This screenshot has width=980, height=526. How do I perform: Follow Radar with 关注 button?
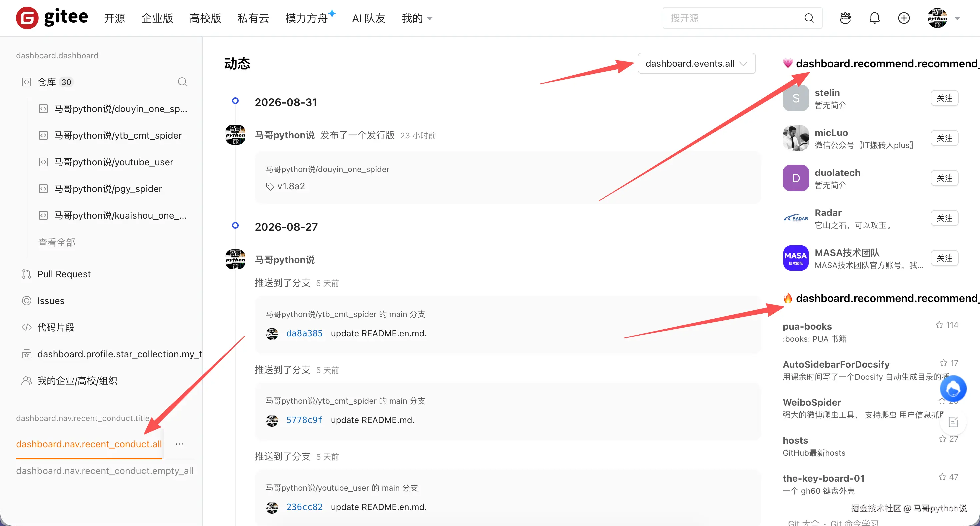coord(944,218)
